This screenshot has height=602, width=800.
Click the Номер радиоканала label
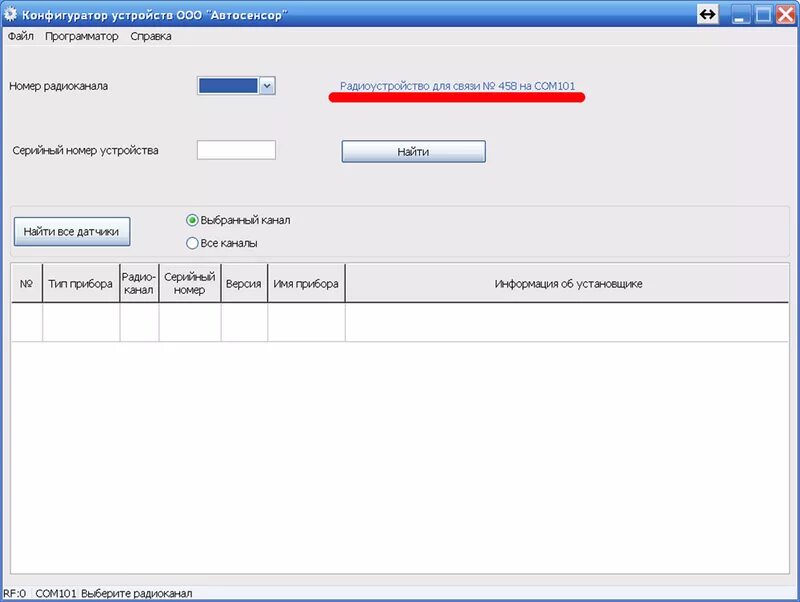coord(58,86)
